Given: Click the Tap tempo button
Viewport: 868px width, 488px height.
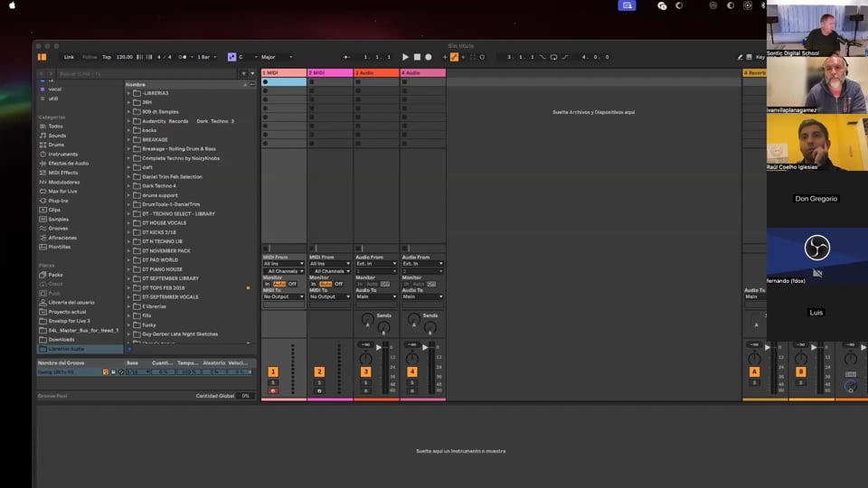Looking at the screenshot, I should click(107, 57).
